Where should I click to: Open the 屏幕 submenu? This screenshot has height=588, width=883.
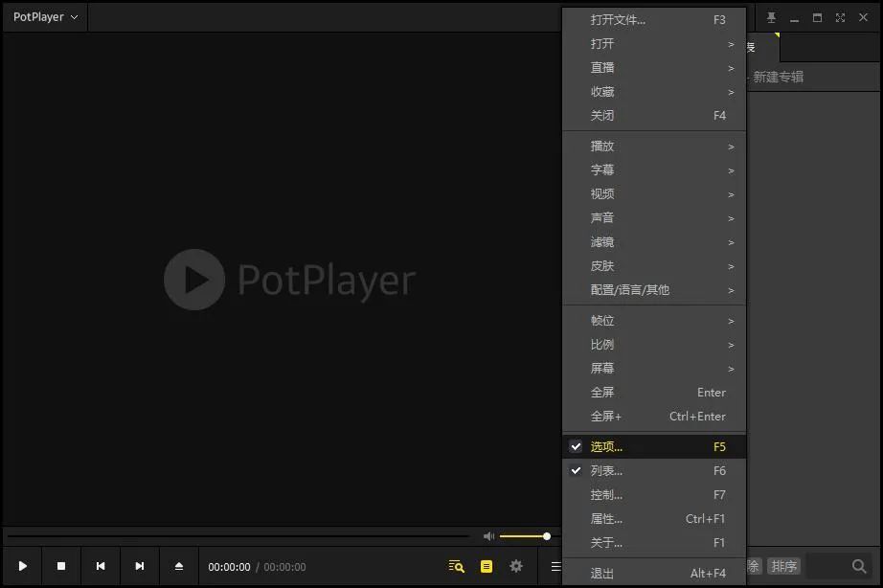(654, 369)
